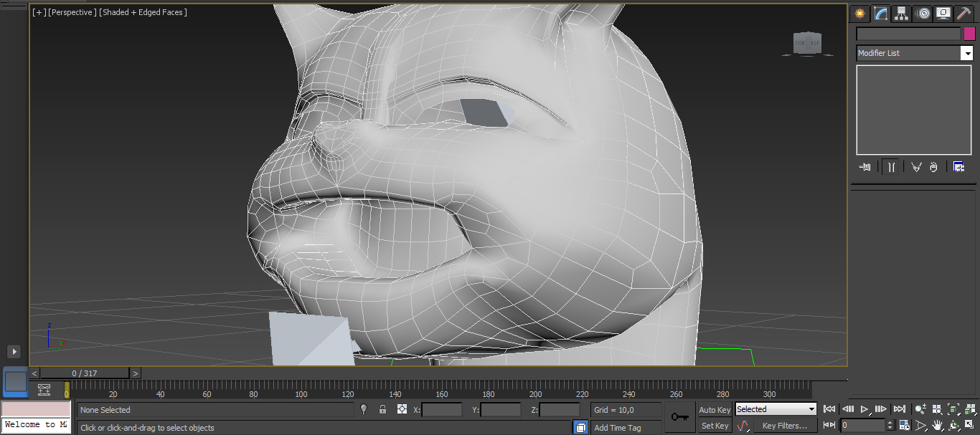The width and height of the screenshot is (980, 435).
Task: Click the play animation arrow at viewport left
Action: coord(14,351)
